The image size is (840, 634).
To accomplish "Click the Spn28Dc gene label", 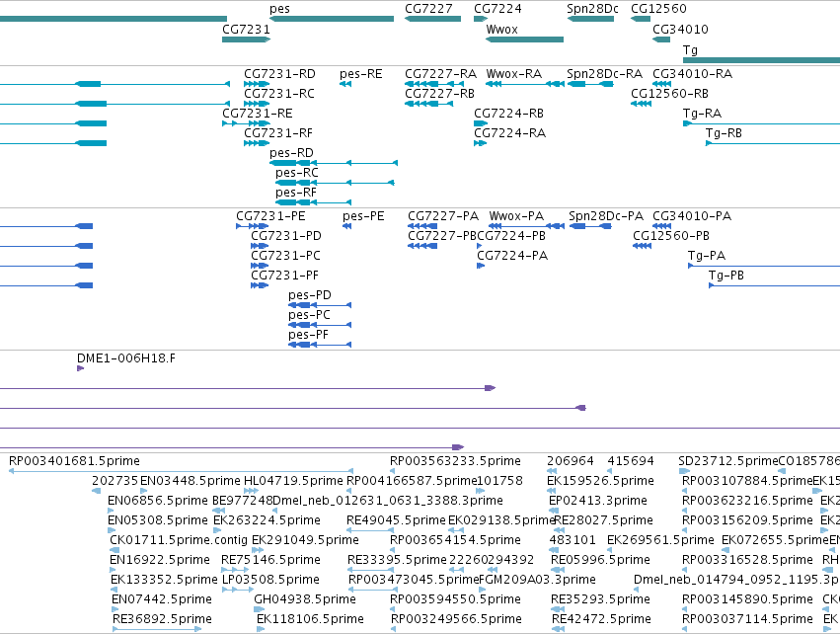I will (x=592, y=9).
